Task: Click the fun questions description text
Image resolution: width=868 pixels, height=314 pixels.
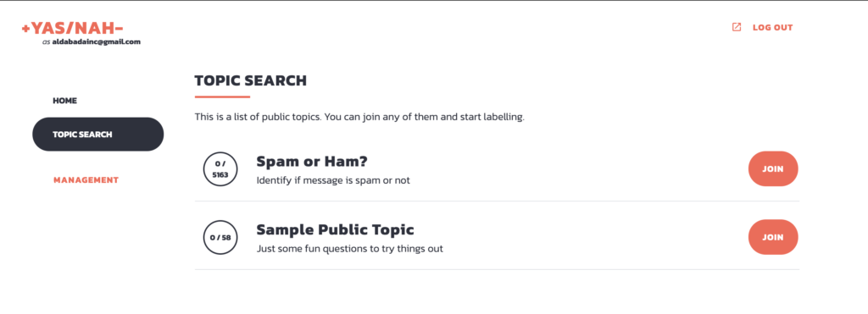Action: click(350, 249)
